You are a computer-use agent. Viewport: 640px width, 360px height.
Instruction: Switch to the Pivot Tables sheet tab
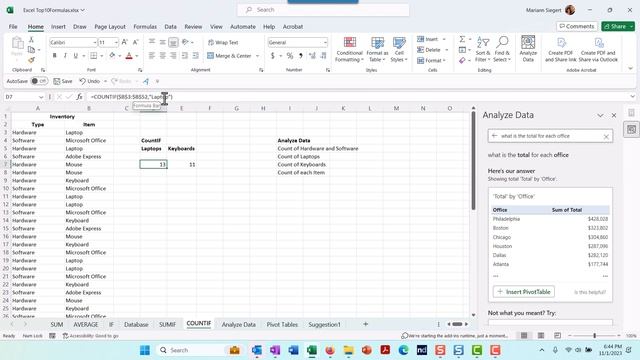coord(282,324)
